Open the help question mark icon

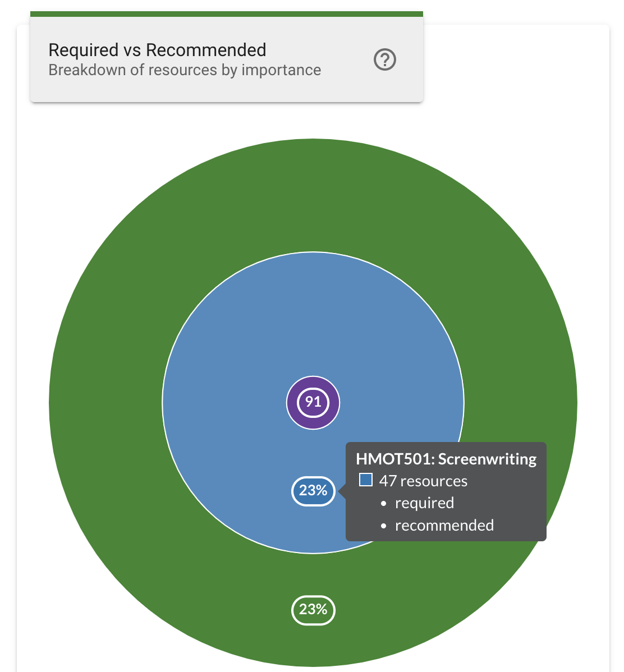tap(385, 59)
